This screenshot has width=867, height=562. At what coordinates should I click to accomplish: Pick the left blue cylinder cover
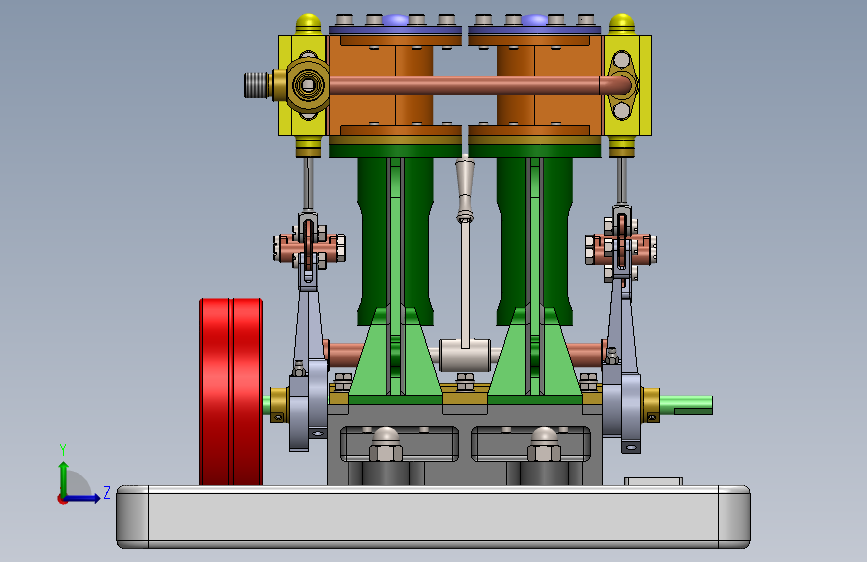[x=395, y=30]
